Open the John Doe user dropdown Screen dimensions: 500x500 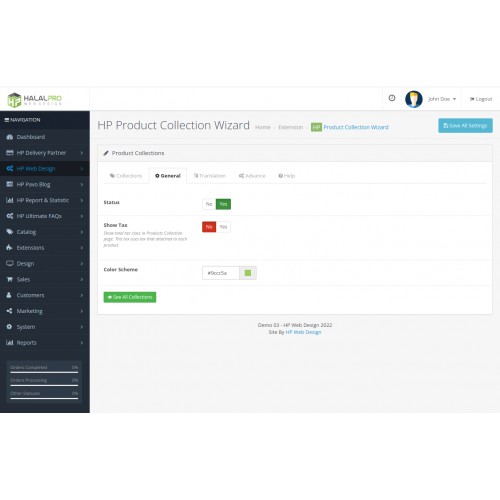coord(442,99)
